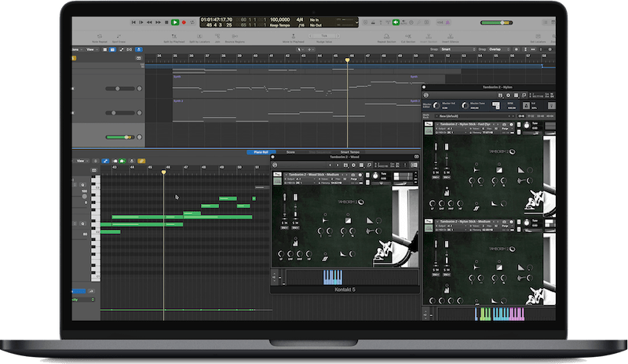Toggle the green metronome/click button
Image resolution: width=628 pixels, height=364 pixels.
pyautogui.click(x=396, y=23)
